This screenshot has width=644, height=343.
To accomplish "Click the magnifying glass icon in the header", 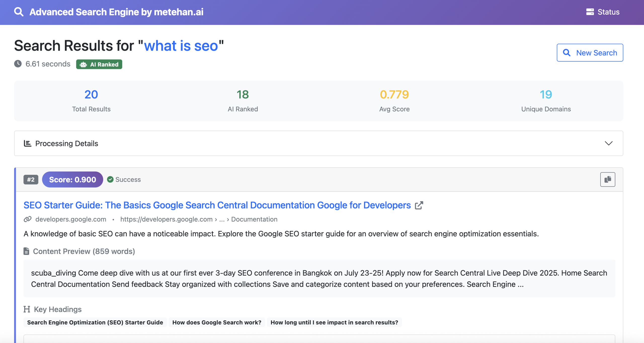I will click(x=19, y=12).
